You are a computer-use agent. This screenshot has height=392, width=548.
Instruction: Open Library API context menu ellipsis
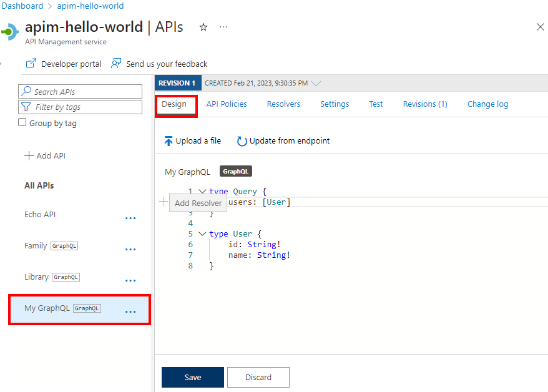click(130, 280)
